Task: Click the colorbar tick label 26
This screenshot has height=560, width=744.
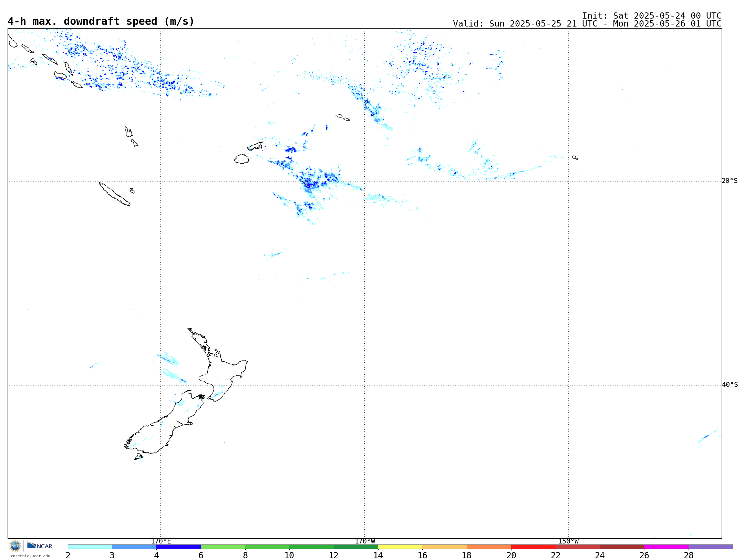Action: [x=644, y=555]
